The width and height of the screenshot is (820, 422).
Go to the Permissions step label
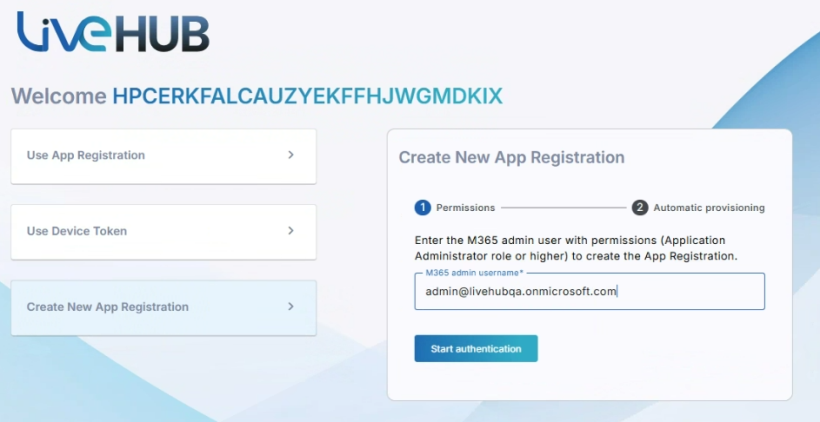point(465,208)
